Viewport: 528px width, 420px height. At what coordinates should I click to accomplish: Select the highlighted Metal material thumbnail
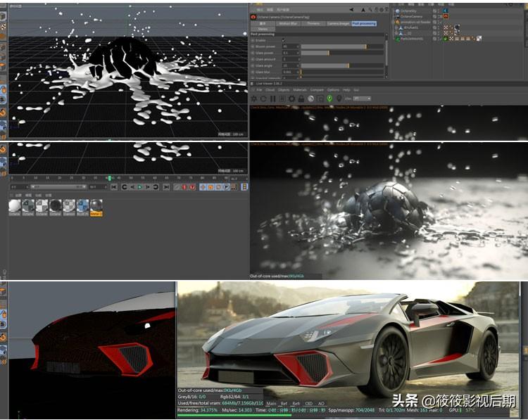(96, 205)
